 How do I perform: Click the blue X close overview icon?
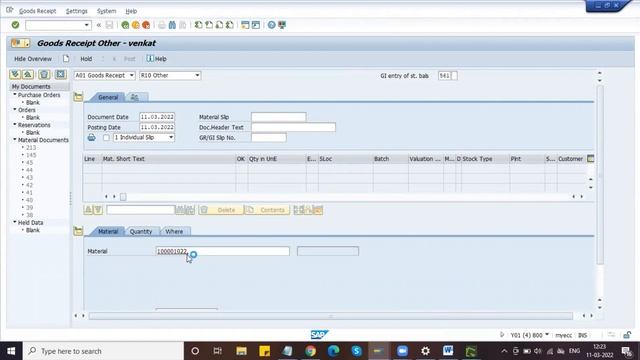[x=60, y=74]
